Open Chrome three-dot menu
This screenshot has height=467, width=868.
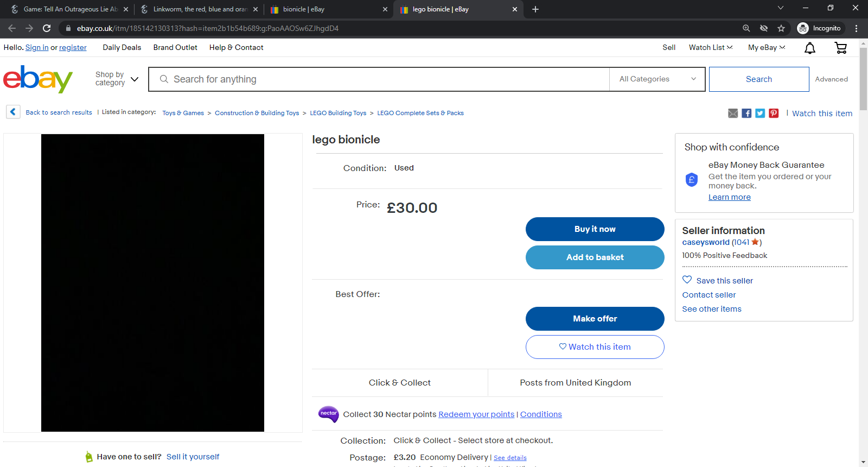point(857,28)
